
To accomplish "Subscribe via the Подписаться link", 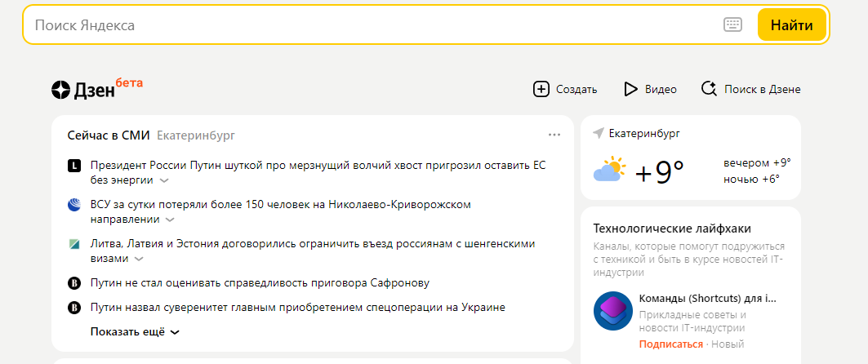I will coord(670,344).
